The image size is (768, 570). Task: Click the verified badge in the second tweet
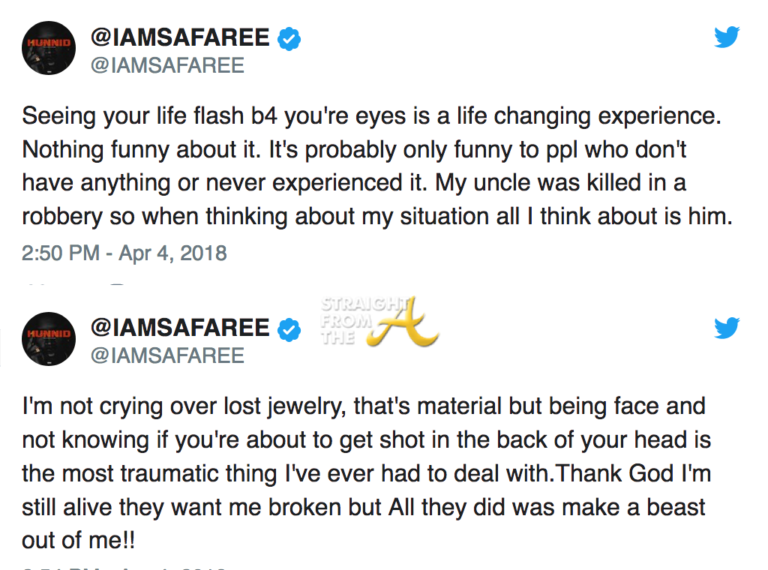point(288,328)
